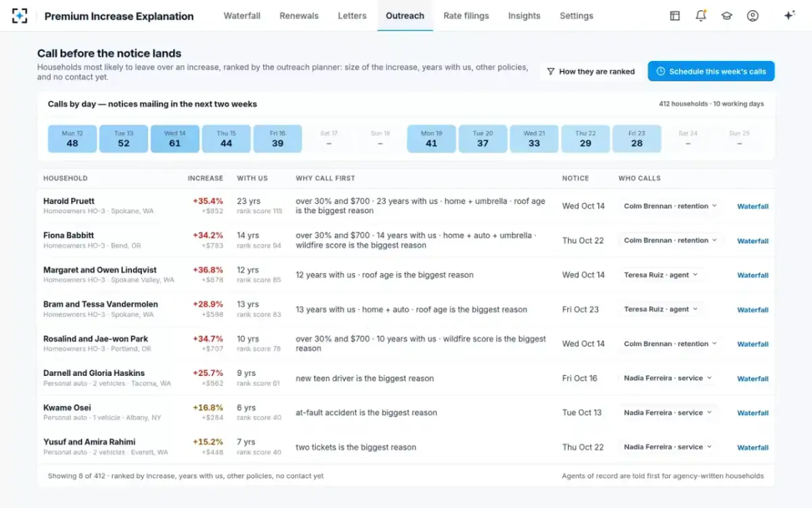812x508 pixels.
Task: Click Margaret and Owen Lindqvist name
Action: click(x=100, y=270)
